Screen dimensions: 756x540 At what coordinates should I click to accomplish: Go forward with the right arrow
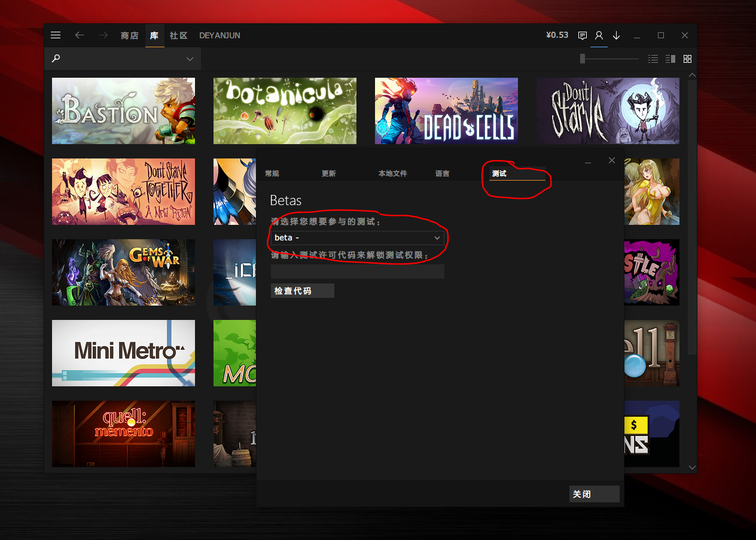[103, 35]
